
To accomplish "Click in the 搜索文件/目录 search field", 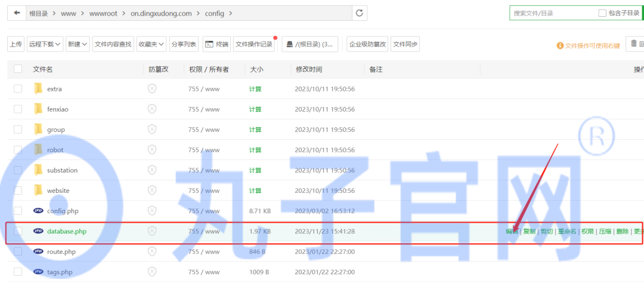I will 552,13.
